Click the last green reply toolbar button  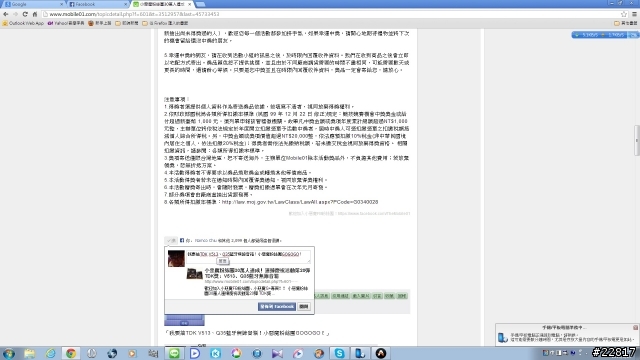pos(402,296)
